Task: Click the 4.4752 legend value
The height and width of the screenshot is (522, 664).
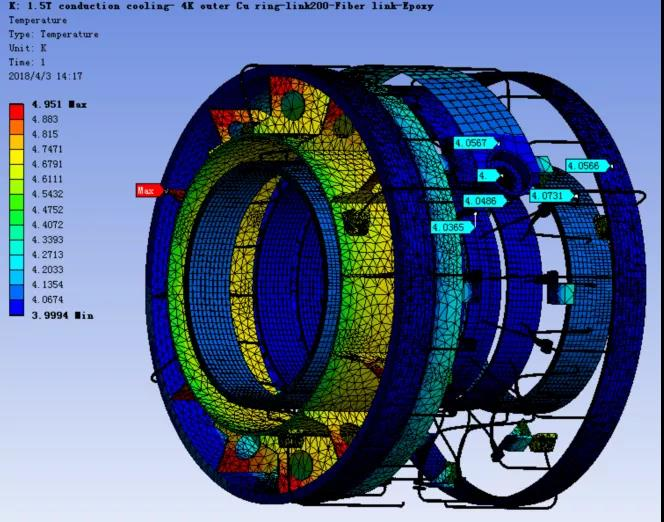Action: 47,210
